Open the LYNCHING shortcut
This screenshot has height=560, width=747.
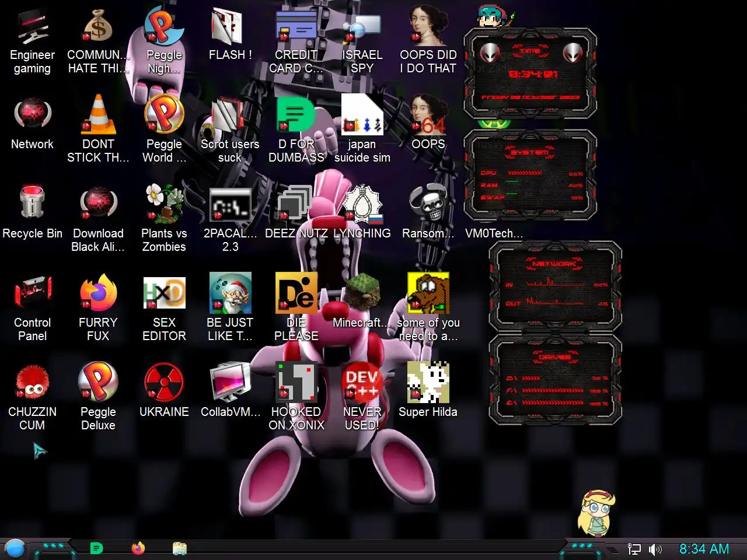(362, 213)
